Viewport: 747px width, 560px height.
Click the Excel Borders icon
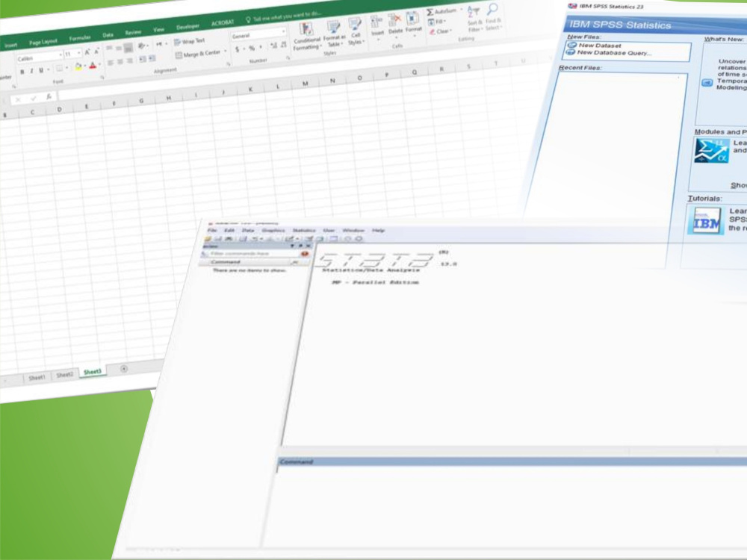pos(59,69)
